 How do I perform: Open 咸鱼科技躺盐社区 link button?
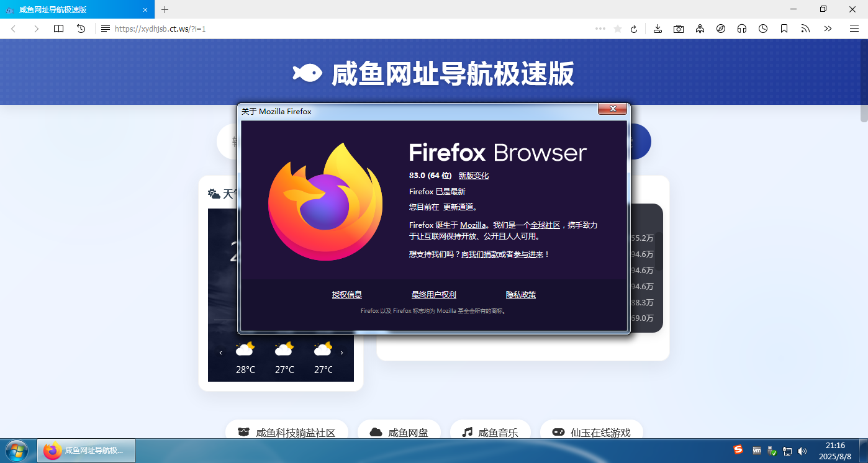click(x=287, y=431)
